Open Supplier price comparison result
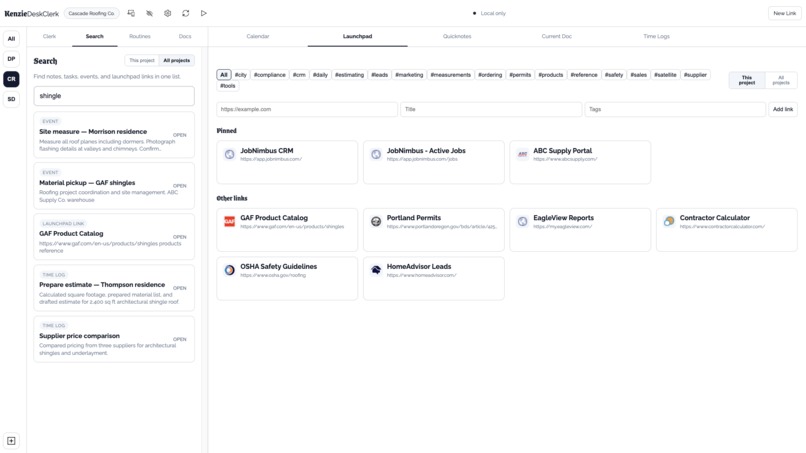Screen dimensions: 806x453 coord(114,339)
